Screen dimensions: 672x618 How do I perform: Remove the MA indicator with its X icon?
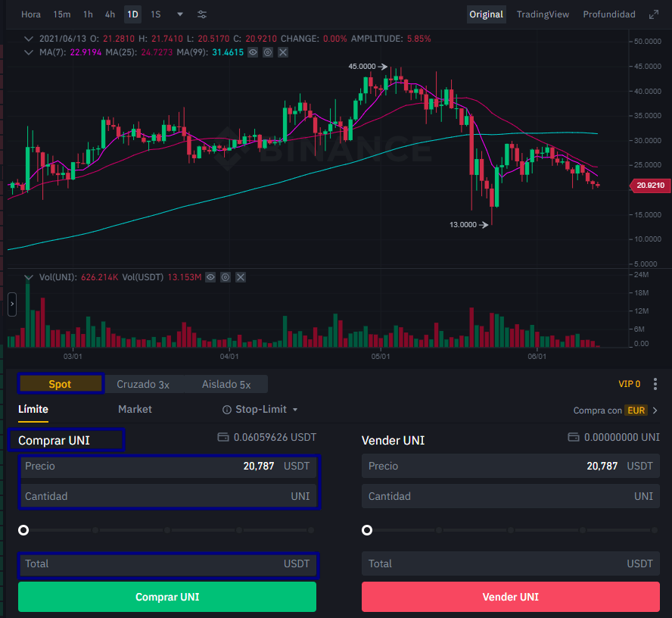283,51
